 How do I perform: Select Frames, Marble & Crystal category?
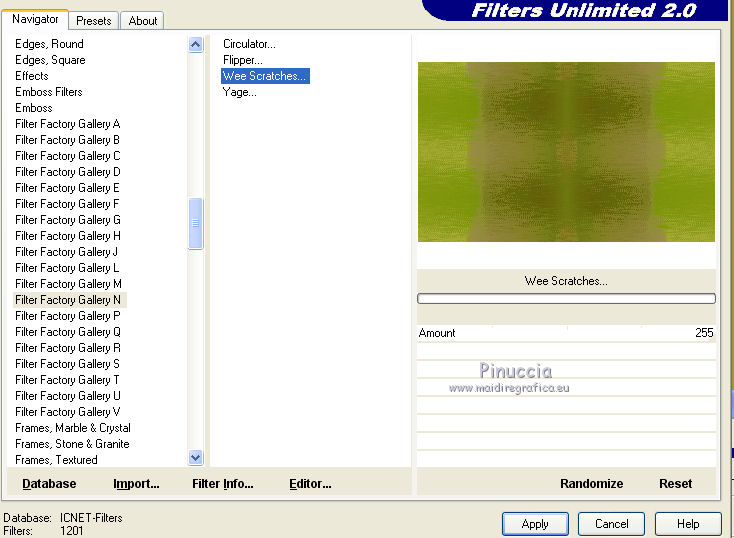pos(73,428)
